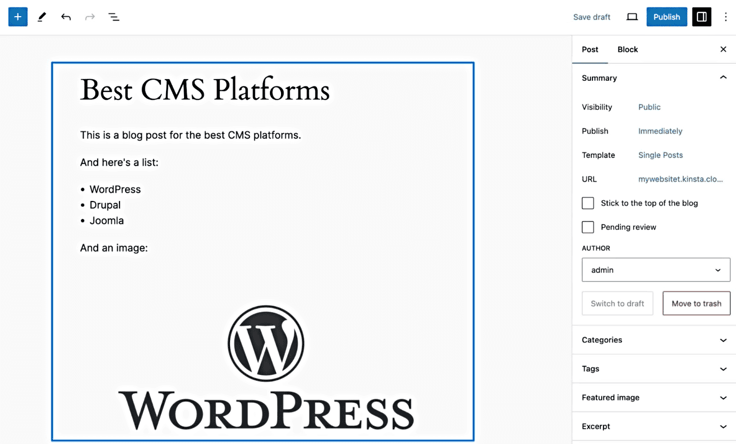Image resolution: width=736 pixels, height=444 pixels.
Task: Switch to the Block tab
Action: point(628,49)
